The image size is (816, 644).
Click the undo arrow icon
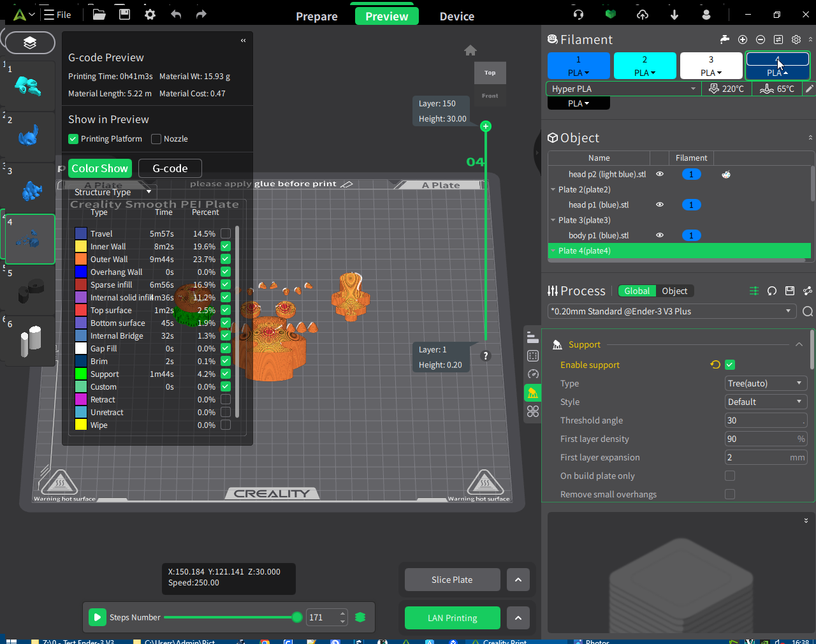pyautogui.click(x=176, y=14)
